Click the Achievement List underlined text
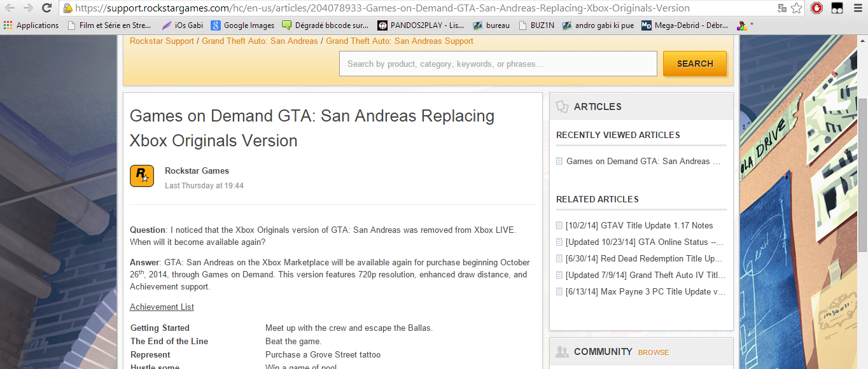This screenshot has height=369, width=868. tap(162, 307)
